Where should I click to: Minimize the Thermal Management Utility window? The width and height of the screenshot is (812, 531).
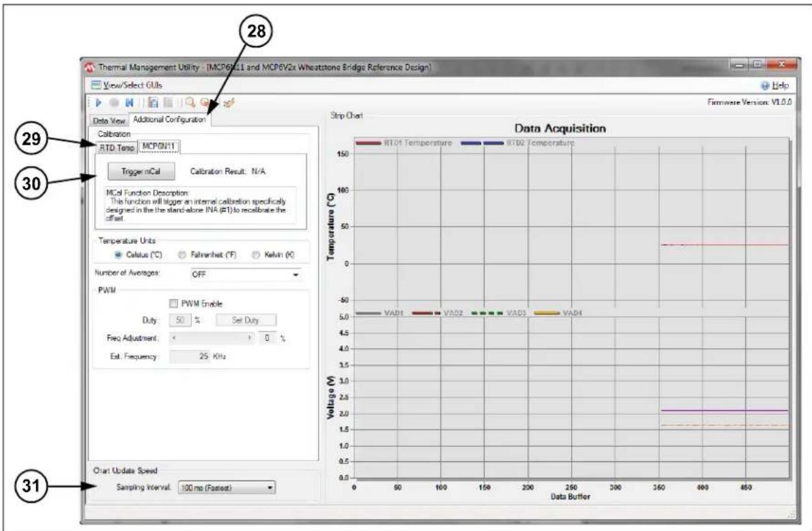[x=740, y=66]
